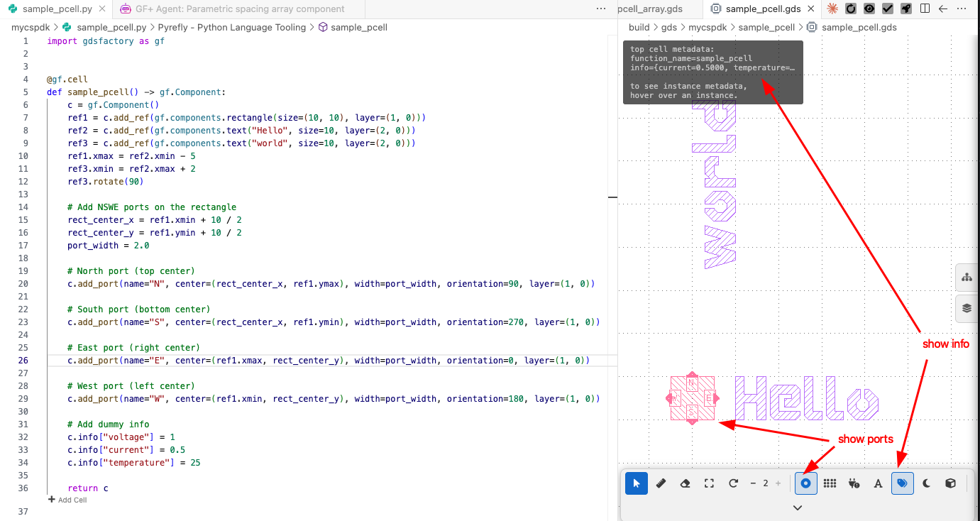Image resolution: width=980 pixels, height=521 pixels.
Task: Toggle the plug warning icon
Action: click(854, 483)
